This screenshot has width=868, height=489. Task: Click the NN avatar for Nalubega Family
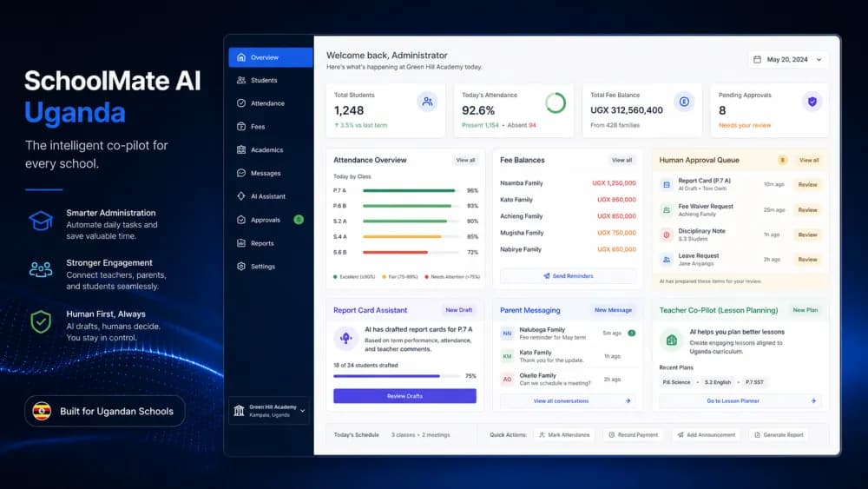[x=507, y=334]
